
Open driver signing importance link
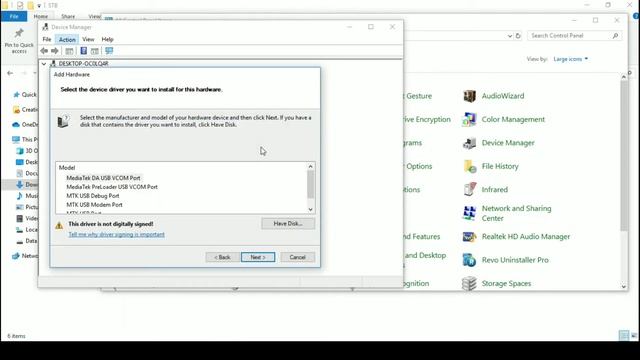[x=116, y=235]
